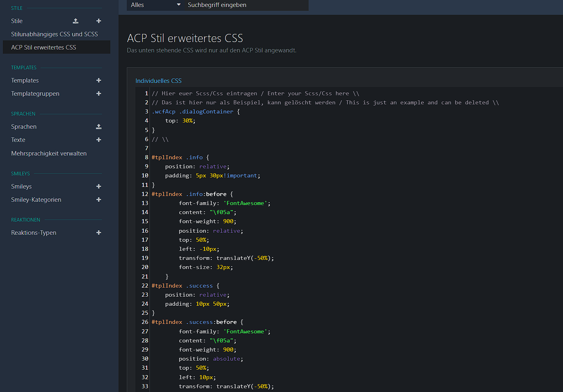Open the Alles search filter dropdown
The image size is (563, 392).
tap(155, 5)
